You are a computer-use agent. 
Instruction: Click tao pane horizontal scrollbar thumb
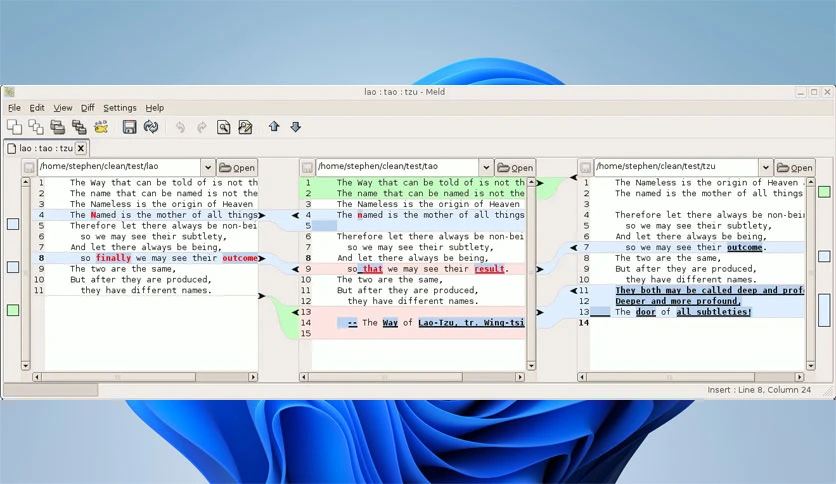coord(385,377)
